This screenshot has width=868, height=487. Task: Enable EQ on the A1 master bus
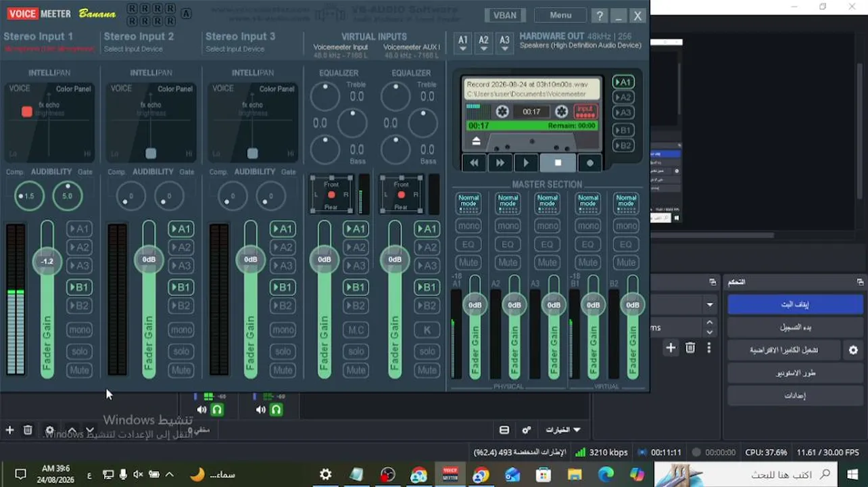468,244
